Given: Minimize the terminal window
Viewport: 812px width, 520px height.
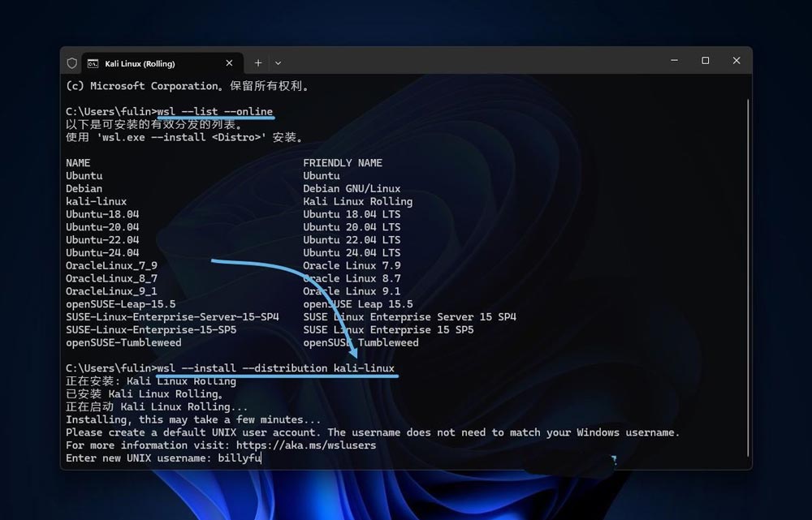Looking at the screenshot, I should (x=674, y=61).
